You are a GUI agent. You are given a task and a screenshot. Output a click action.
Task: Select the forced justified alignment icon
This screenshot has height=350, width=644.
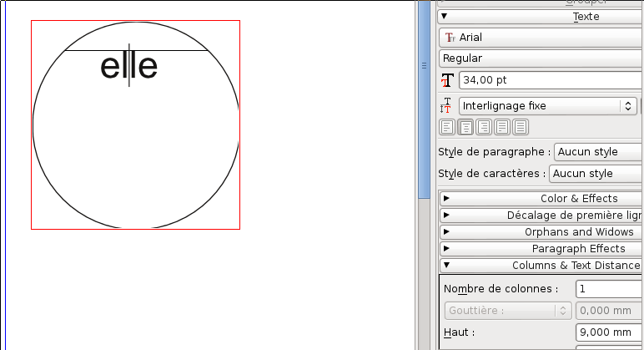click(x=521, y=127)
